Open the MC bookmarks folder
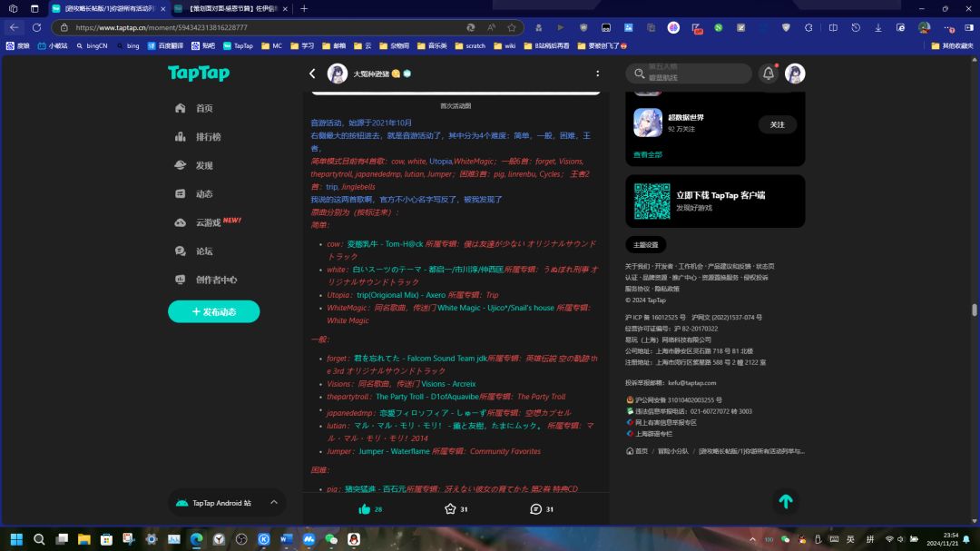This screenshot has height=551, width=980. tap(272, 45)
